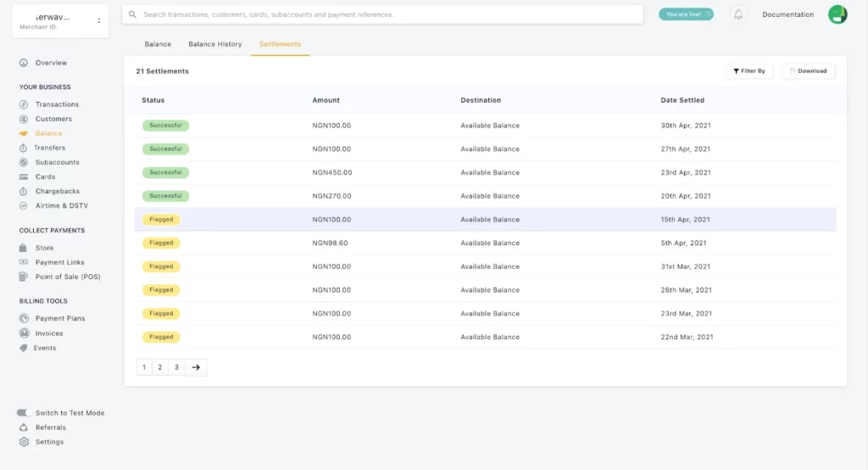Viewport: 868px width, 470px height.
Task: Open Subaccounts in the sidebar
Action: 58,162
